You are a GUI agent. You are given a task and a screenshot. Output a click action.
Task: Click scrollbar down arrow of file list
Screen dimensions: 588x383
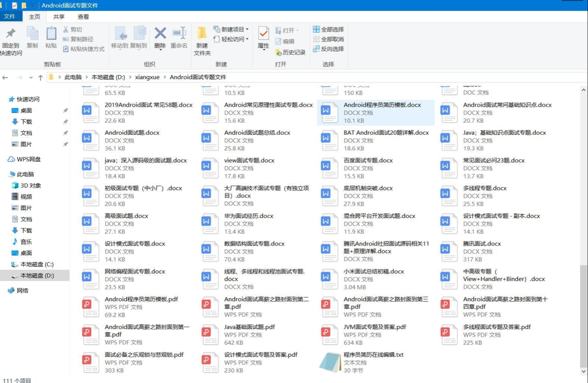pos(583,372)
